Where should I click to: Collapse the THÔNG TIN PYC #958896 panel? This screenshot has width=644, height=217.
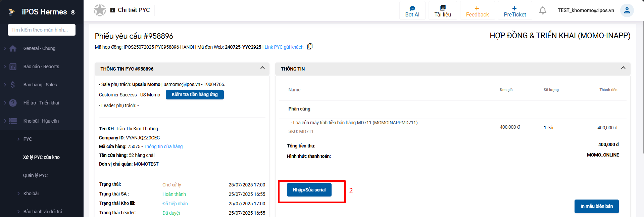tap(262, 68)
